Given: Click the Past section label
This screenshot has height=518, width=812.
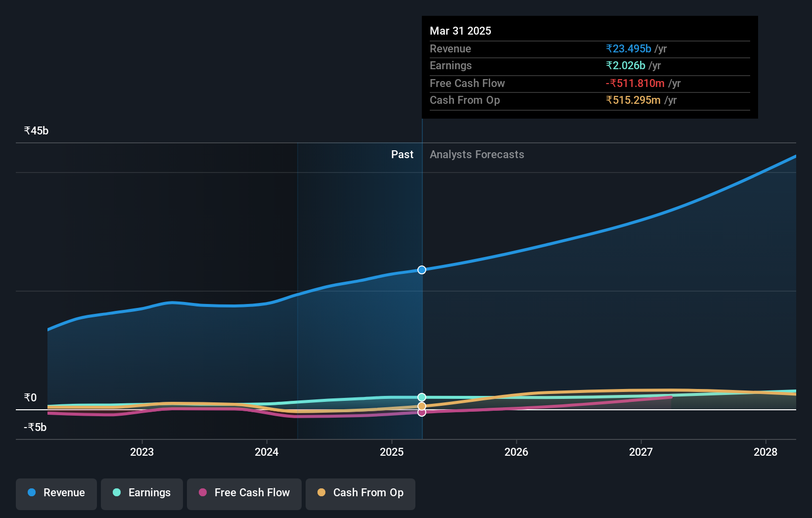Looking at the screenshot, I should [x=402, y=154].
